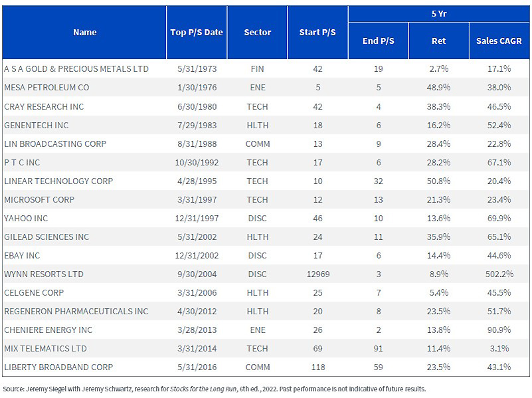Click the 5 Yr group header

[439, 14]
